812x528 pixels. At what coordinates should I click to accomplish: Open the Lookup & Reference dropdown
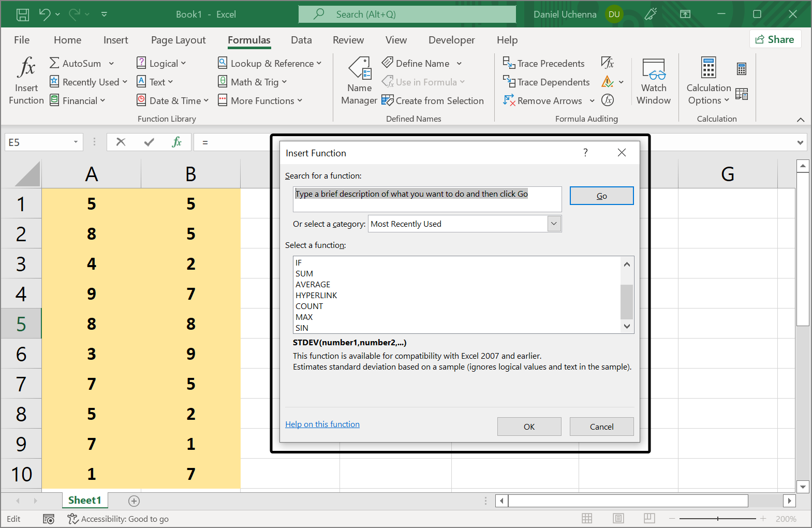(x=270, y=63)
